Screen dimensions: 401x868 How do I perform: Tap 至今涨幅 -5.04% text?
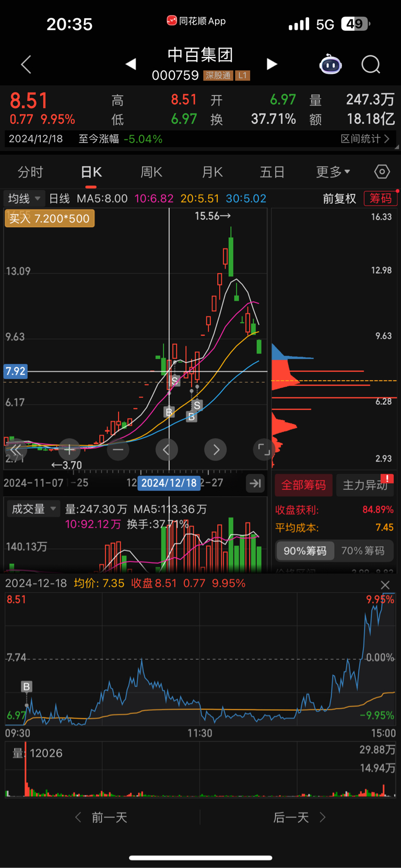(x=121, y=139)
